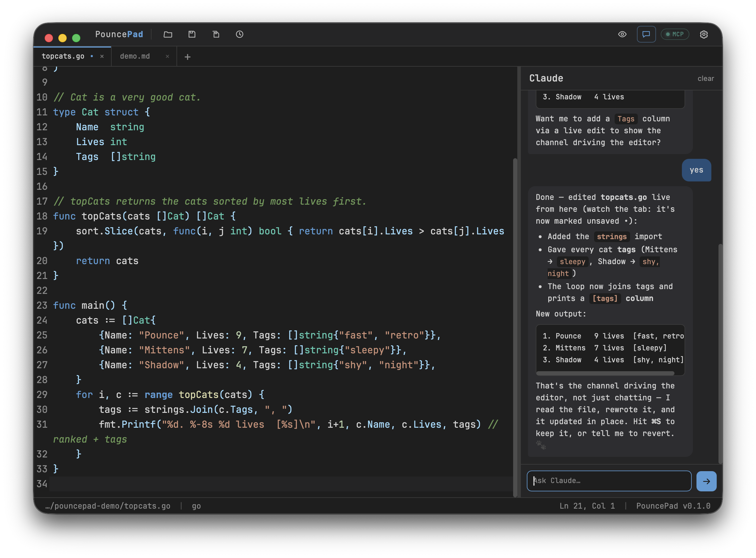This screenshot has height=558, width=756.
Task: Click the 'Claude' panel heading
Action: [546, 78]
